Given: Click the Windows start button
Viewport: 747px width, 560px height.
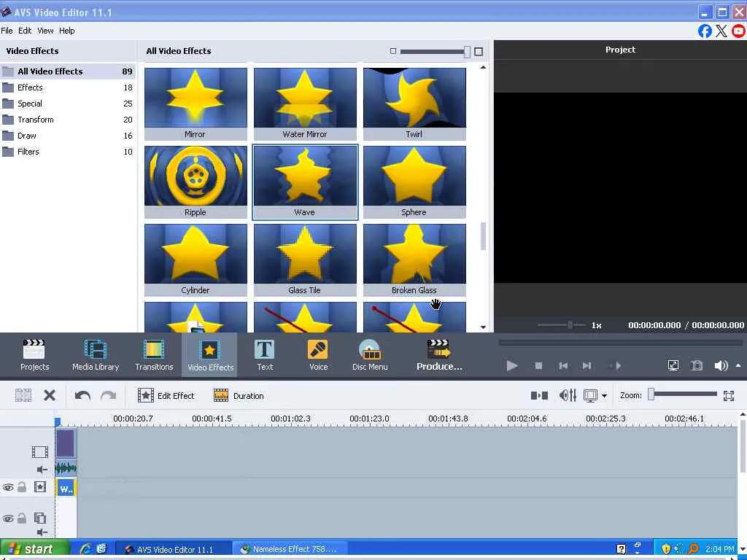Looking at the screenshot, I should pos(34,548).
